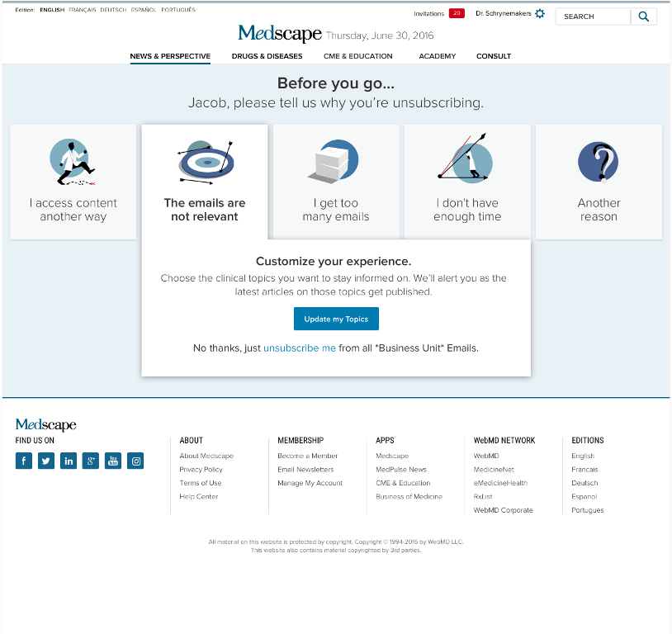Switch to CME & Education tab
Viewport: 672px width, 634px height.
click(x=358, y=56)
